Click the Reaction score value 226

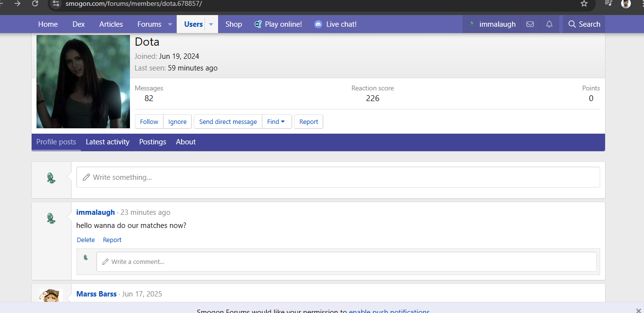372,98
